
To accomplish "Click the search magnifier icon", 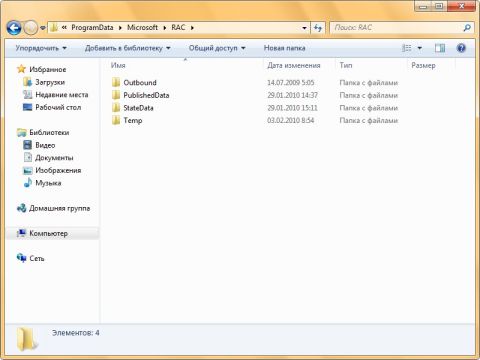I will [467, 28].
